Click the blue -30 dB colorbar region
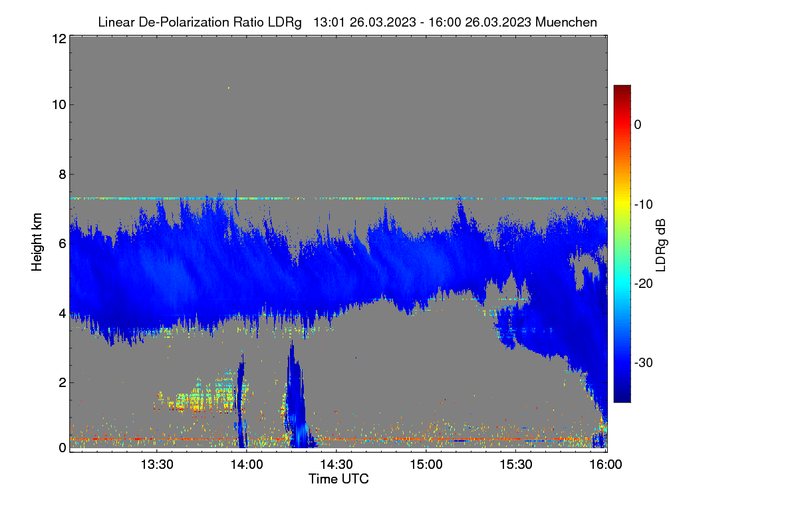 pyautogui.click(x=622, y=362)
